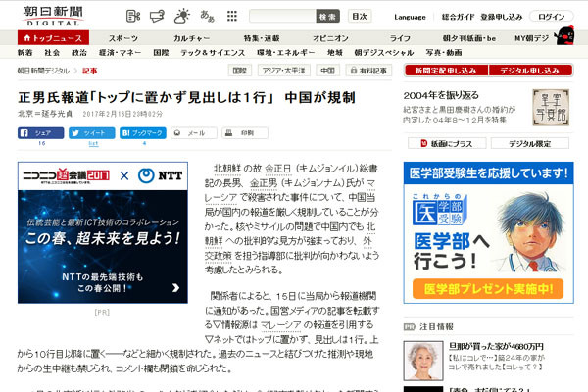Click 医学部プレゼント実施中 orange button
The image size is (588, 392).
(488, 289)
